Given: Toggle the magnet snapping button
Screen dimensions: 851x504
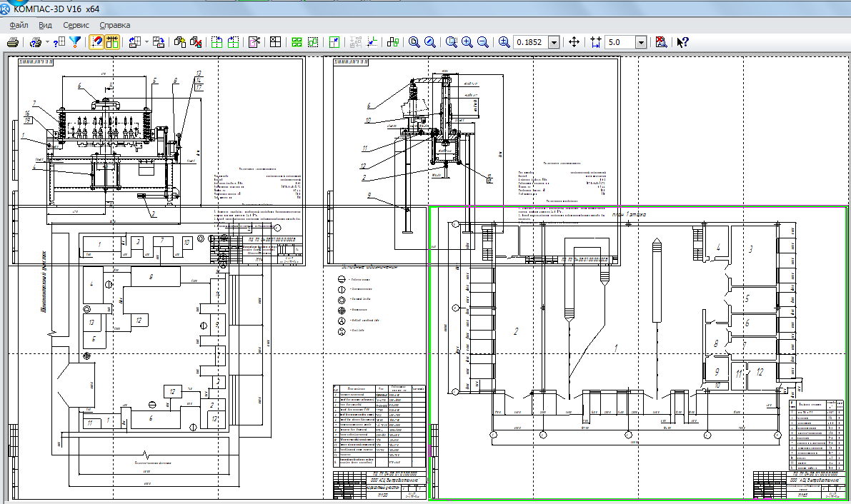Looking at the screenshot, I should [96, 42].
